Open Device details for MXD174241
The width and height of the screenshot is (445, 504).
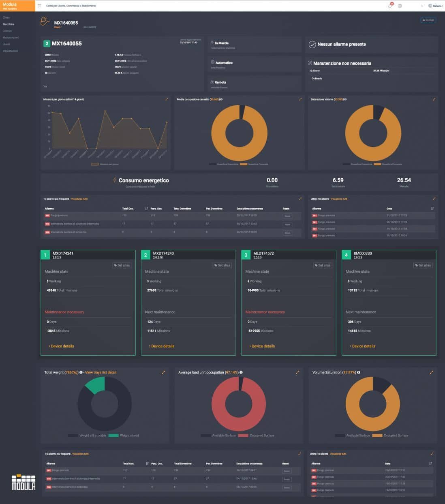tap(61, 346)
